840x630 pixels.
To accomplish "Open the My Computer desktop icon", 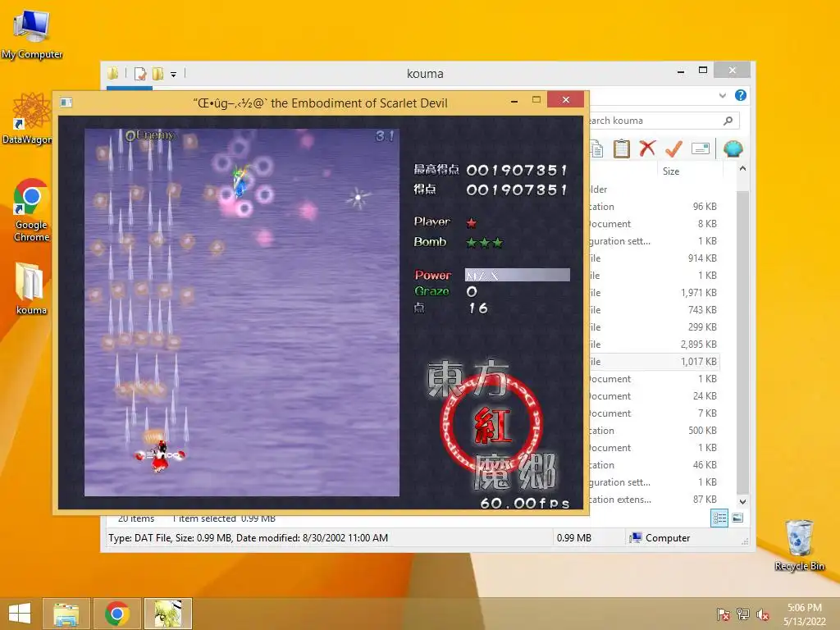I will point(32,34).
